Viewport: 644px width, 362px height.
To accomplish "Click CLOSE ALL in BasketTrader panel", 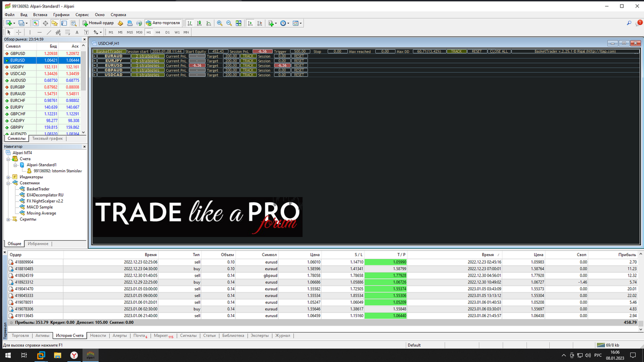I will pyautogui.click(x=498, y=51).
